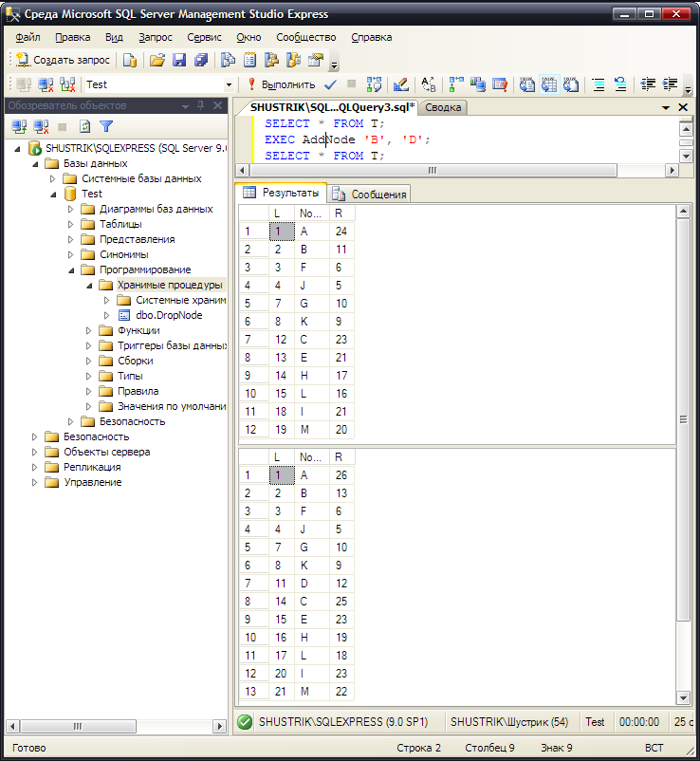The width and height of the screenshot is (700, 761).
Task: Refresh Object Explorer with the refresh icon
Action: point(85,127)
